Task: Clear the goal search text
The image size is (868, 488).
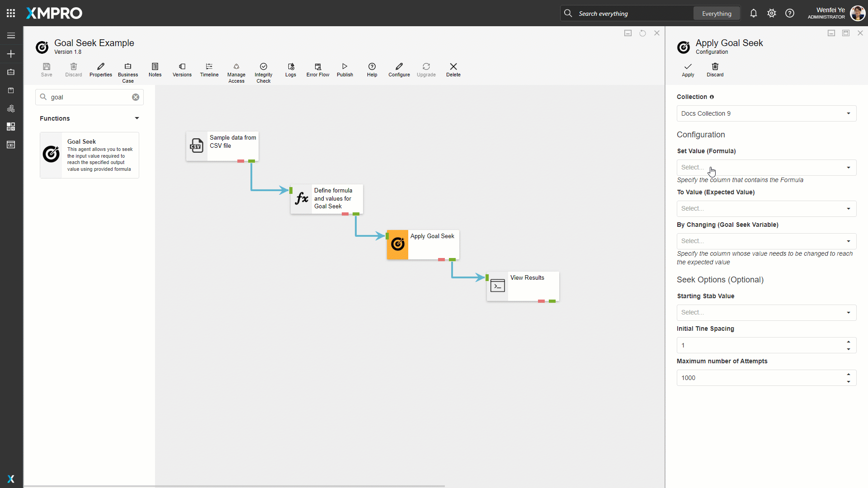Action: click(x=136, y=97)
